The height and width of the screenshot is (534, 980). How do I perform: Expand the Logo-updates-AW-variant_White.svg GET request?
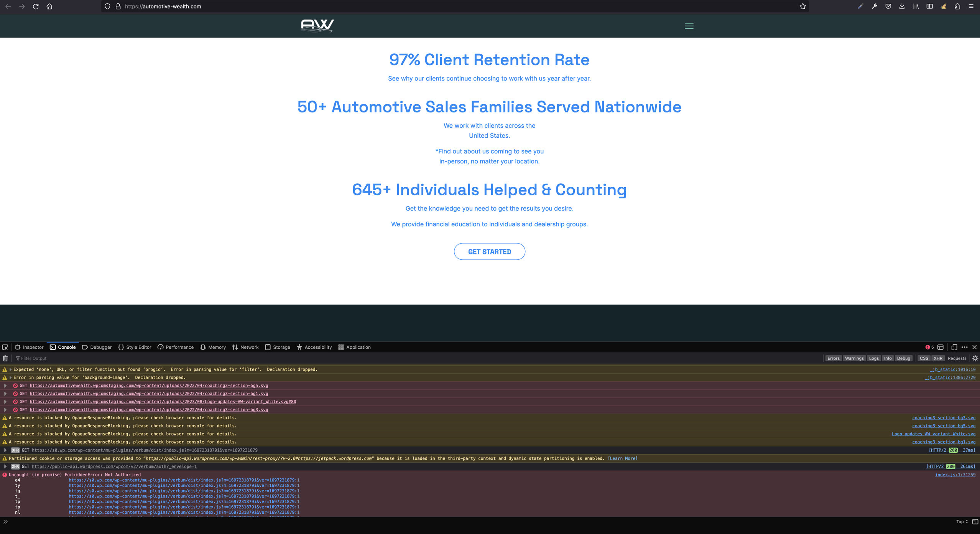pyautogui.click(x=5, y=402)
